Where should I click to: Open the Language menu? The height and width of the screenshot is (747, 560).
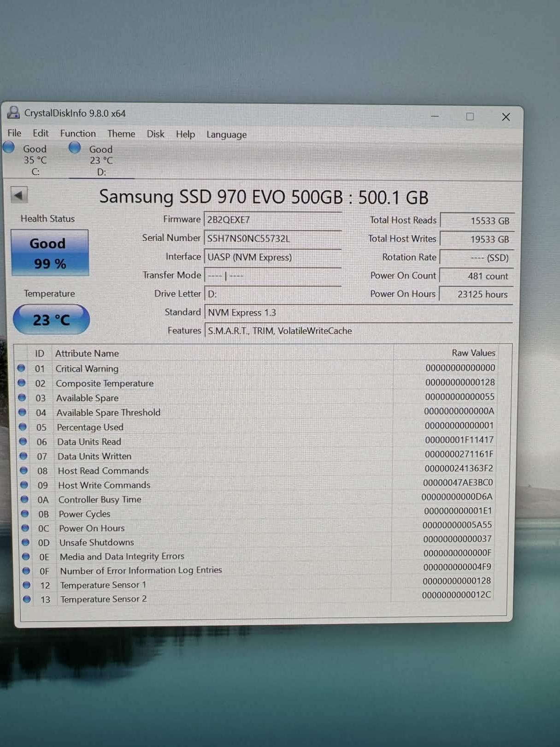226,135
